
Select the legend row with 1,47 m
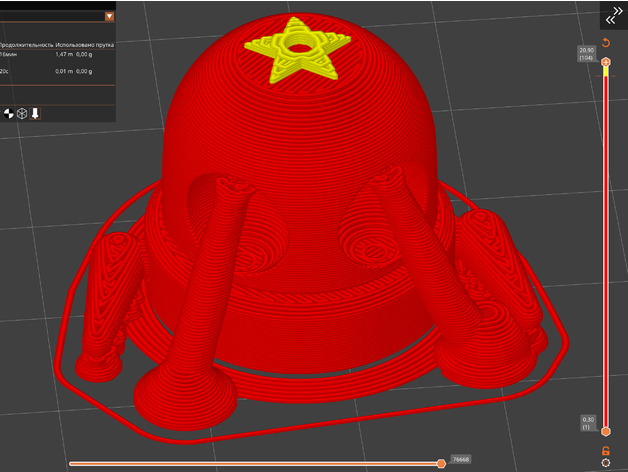60,56
